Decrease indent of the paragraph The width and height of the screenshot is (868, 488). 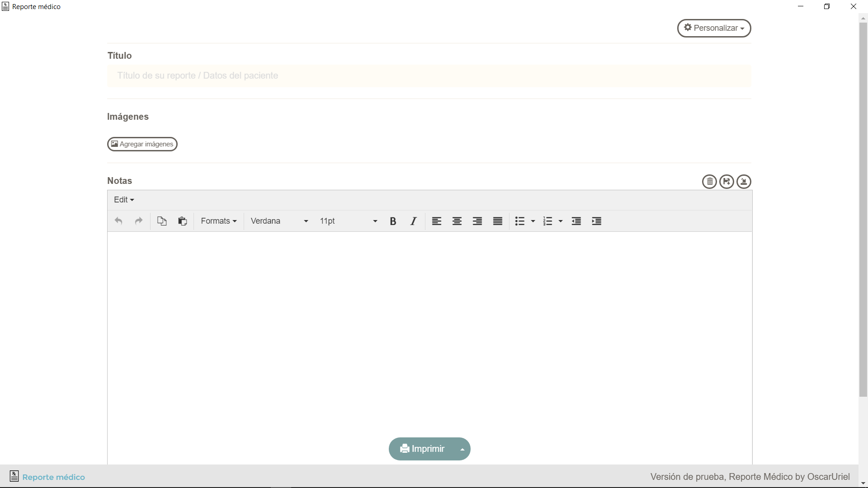click(576, 221)
